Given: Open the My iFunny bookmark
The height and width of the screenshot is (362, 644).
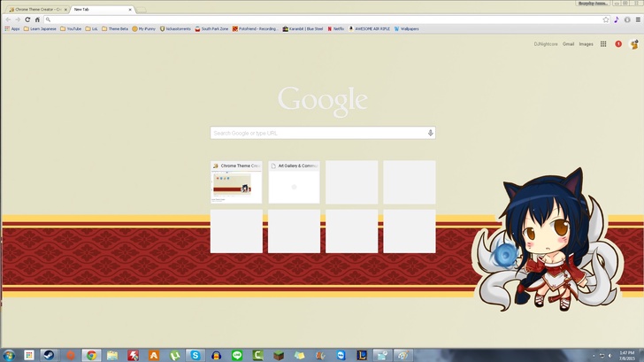Looking at the screenshot, I should [143, 28].
